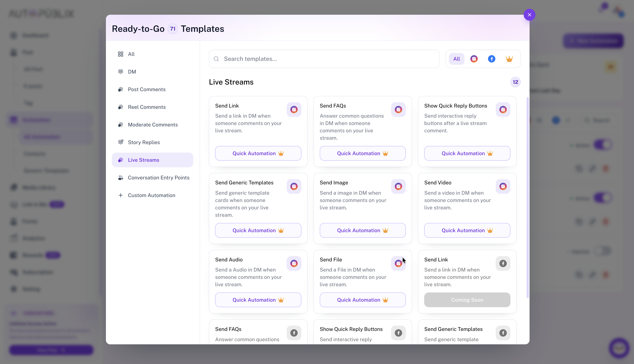This screenshot has height=364, width=634.
Task: Start Quick Automation for Send Audio
Action: 258,300
